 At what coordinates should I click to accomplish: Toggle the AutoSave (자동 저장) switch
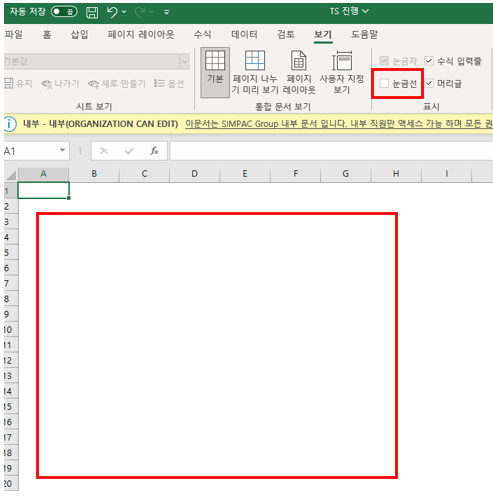tap(64, 12)
